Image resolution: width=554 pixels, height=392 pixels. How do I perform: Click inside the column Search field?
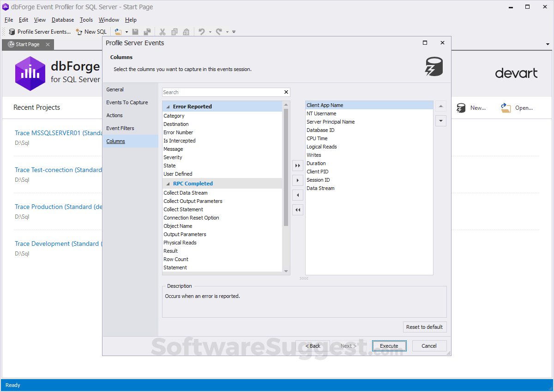[x=222, y=92]
